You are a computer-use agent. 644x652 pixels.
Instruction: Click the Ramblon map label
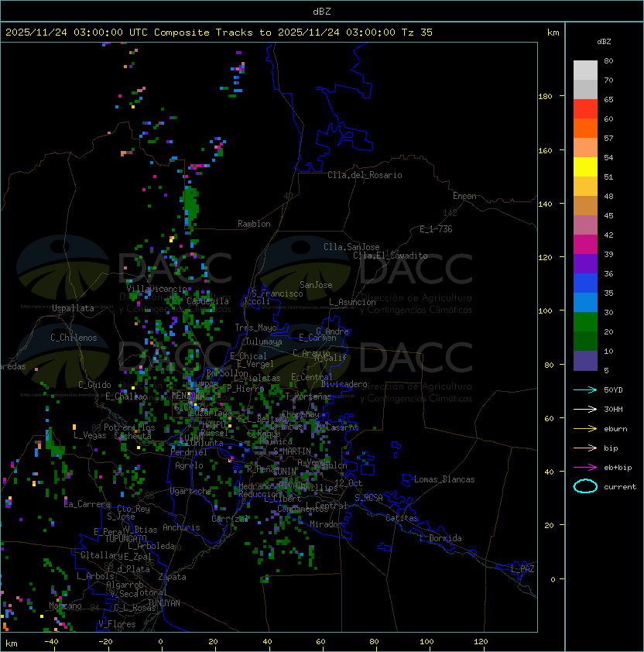254,224
